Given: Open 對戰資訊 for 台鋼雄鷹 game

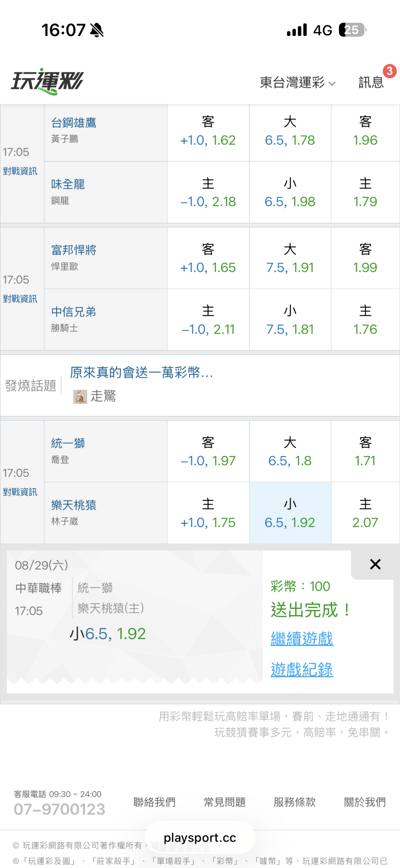Looking at the screenshot, I should (x=20, y=171).
